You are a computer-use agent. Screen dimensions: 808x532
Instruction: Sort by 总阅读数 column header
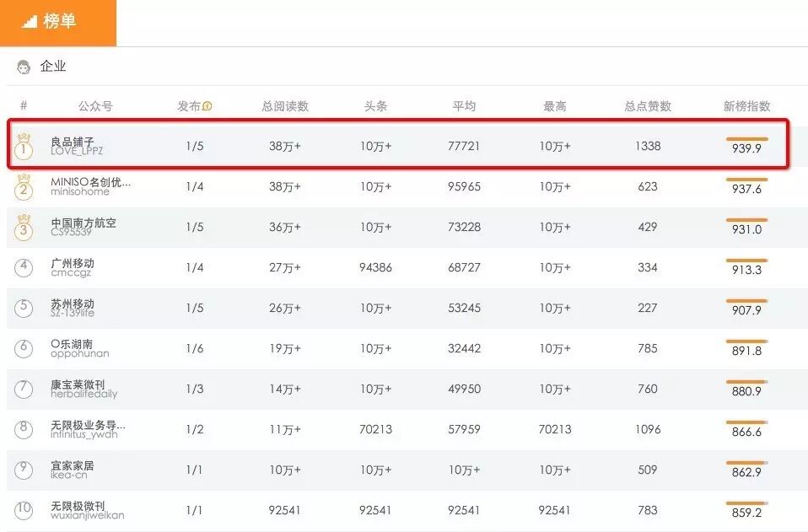(285, 106)
